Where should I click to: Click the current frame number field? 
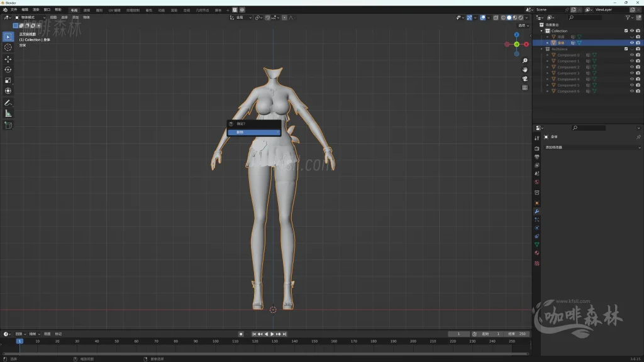tap(458, 334)
